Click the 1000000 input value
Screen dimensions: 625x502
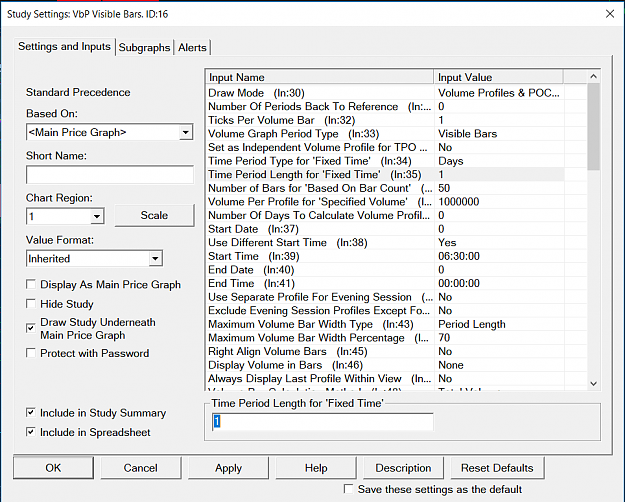pyautogui.click(x=459, y=202)
